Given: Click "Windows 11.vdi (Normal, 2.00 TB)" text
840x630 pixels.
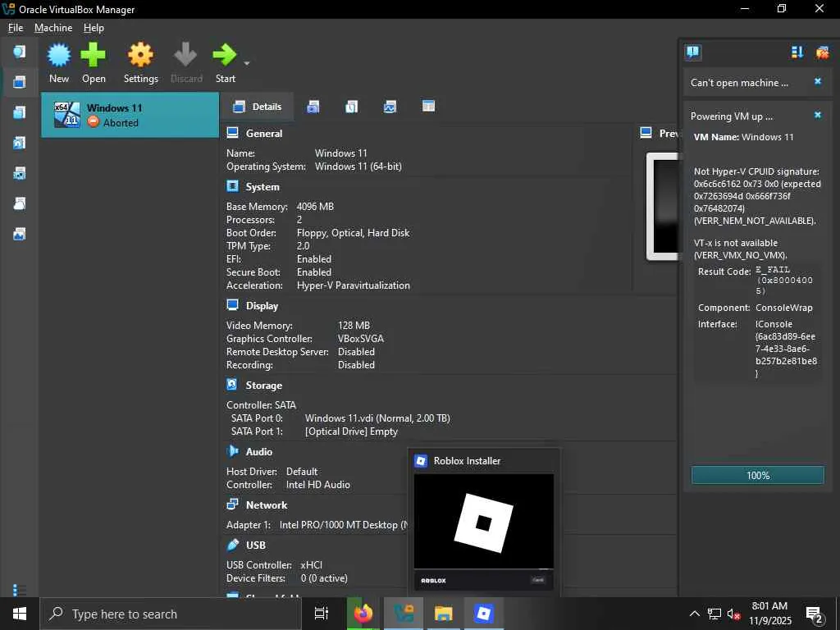Looking at the screenshot, I should 377,418.
